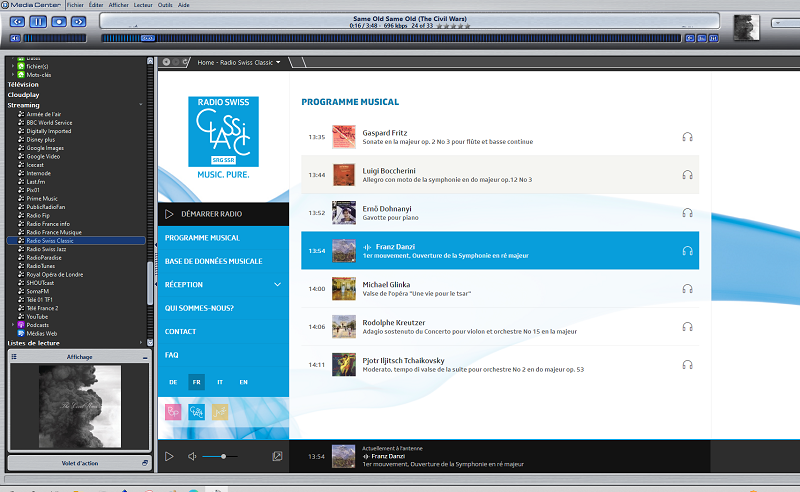This screenshot has width=800, height=492.
Task: Click the album art thumbnail in the top bar
Action: click(746, 28)
